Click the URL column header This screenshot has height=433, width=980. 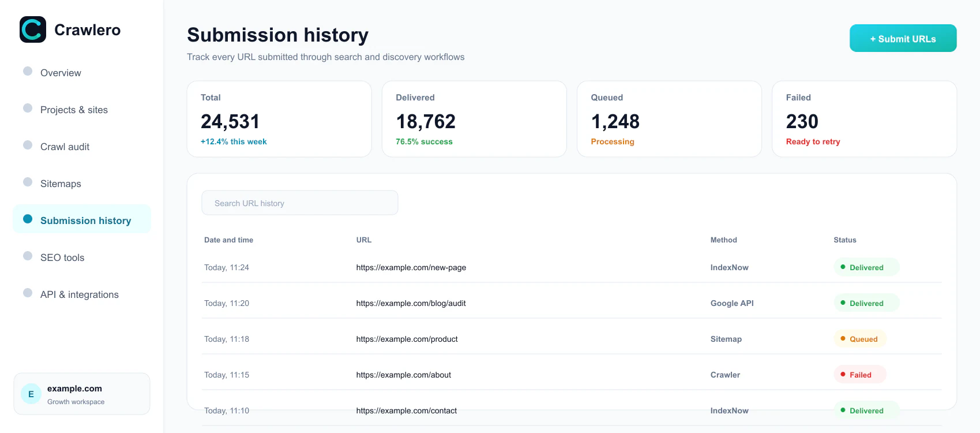[x=363, y=240]
